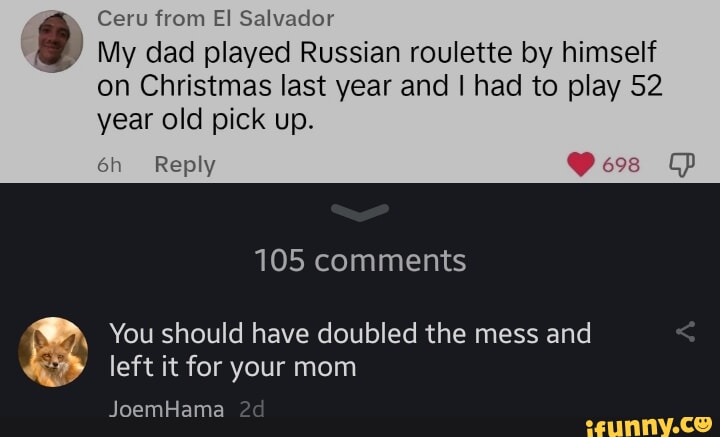Open Ceru's profile picture

(51, 41)
